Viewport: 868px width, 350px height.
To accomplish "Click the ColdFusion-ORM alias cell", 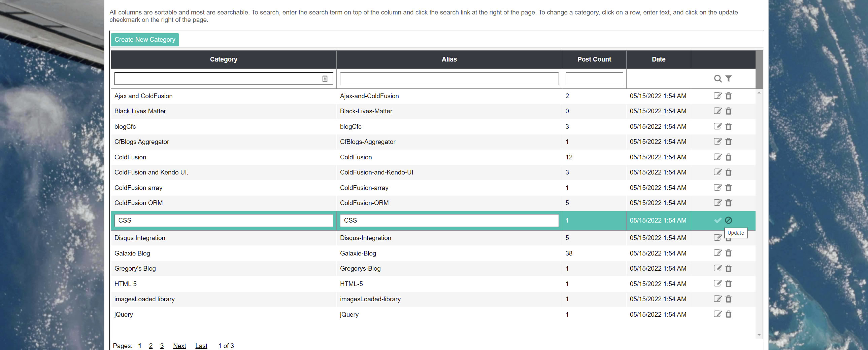I will (449, 203).
